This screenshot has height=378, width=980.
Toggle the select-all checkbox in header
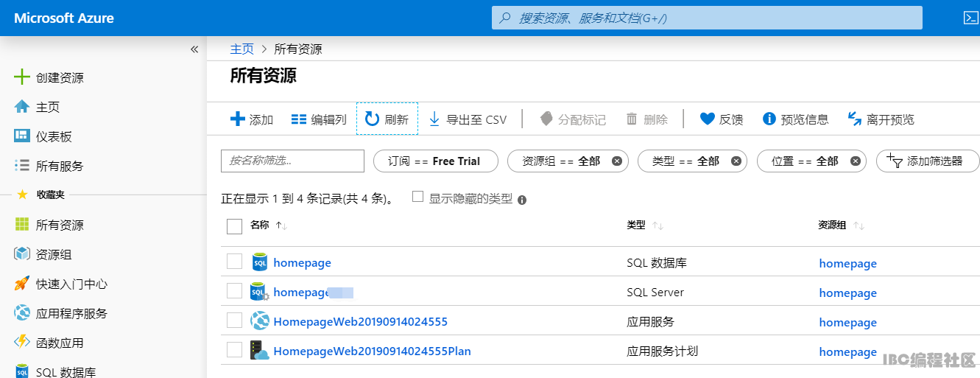coord(234,225)
